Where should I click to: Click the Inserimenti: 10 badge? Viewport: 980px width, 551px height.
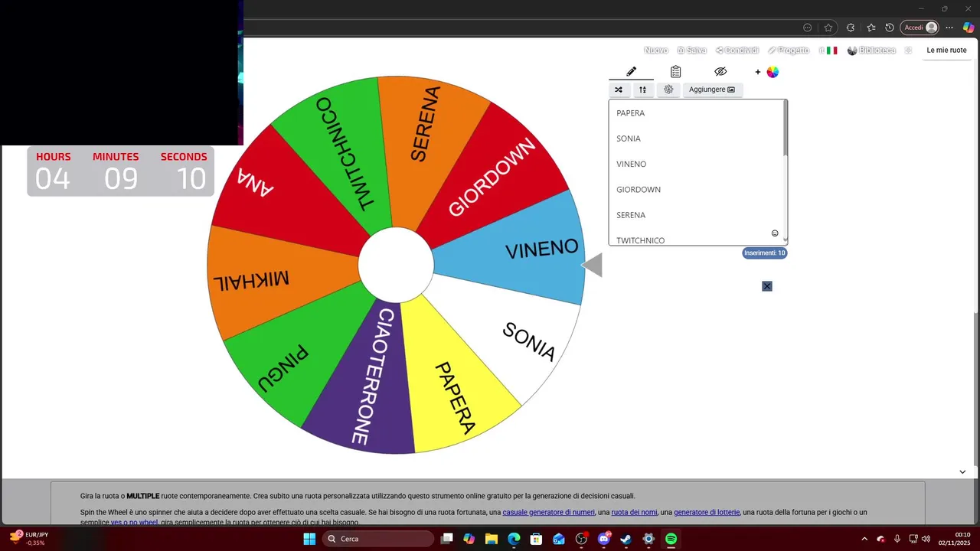pyautogui.click(x=765, y=253)
